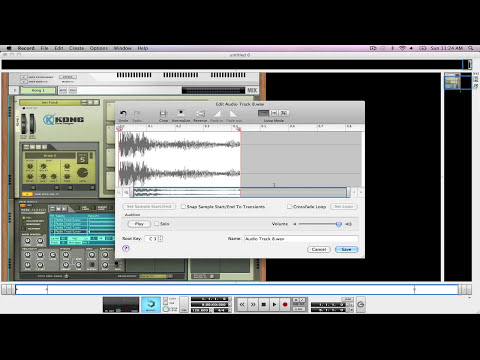The image size is (480, 360).
Task: Select the middle Loop Mode button
Action: pos(274,113)
